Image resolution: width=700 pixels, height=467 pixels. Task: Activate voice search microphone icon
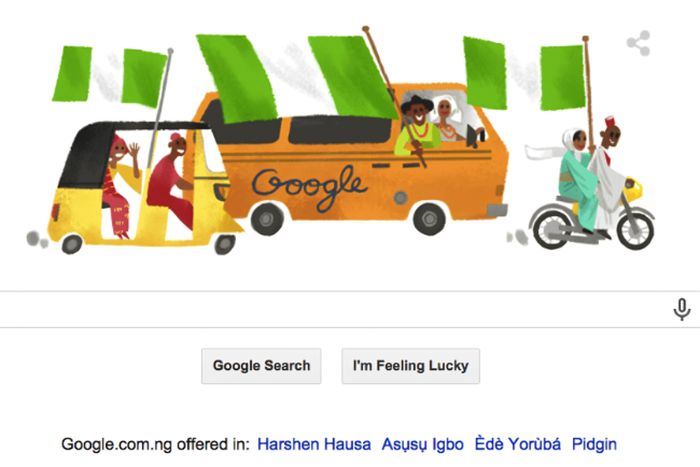(x=682, y=309)
